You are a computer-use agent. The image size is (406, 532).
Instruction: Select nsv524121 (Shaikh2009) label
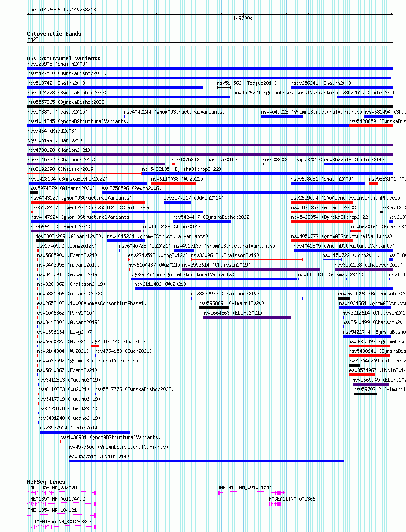click(x=122, y=207)
